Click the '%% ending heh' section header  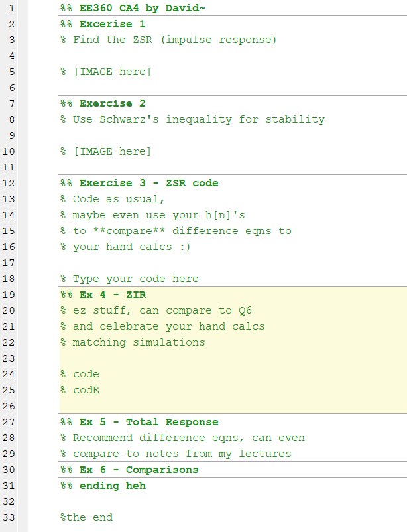point(103,486)
